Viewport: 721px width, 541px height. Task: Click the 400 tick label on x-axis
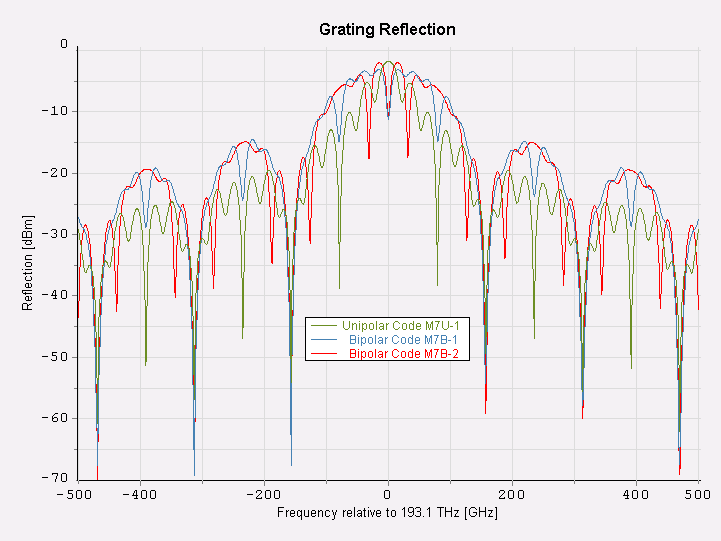click(636, 494)
